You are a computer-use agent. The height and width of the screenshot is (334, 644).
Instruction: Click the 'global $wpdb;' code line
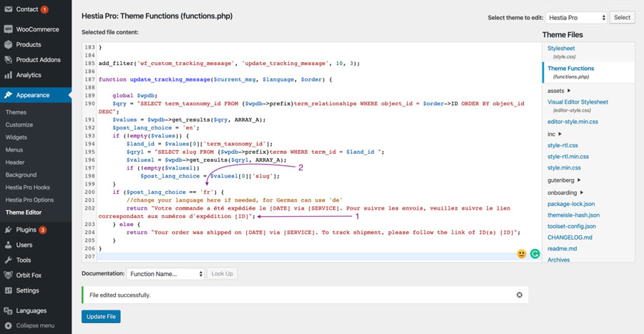click(x=135, y=96)
